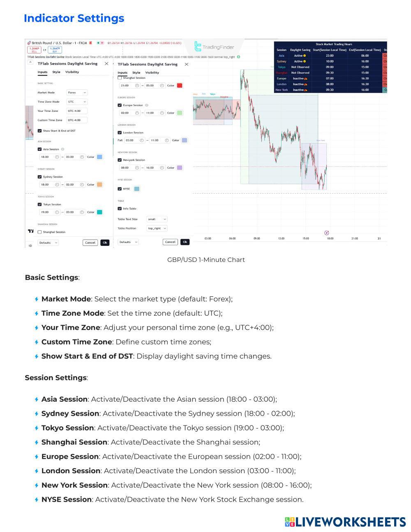The image size is (411, 532).
Task: Open the Visibility tab in right dialog
Action: click(x=152, y=72)
